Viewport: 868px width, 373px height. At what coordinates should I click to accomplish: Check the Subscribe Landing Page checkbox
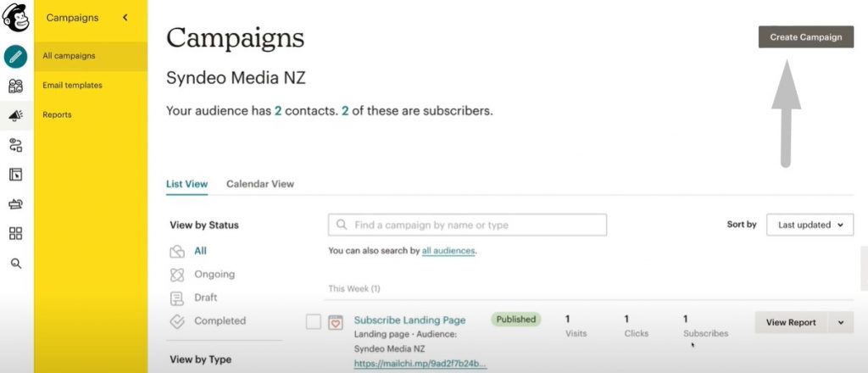tap(314, 321)
